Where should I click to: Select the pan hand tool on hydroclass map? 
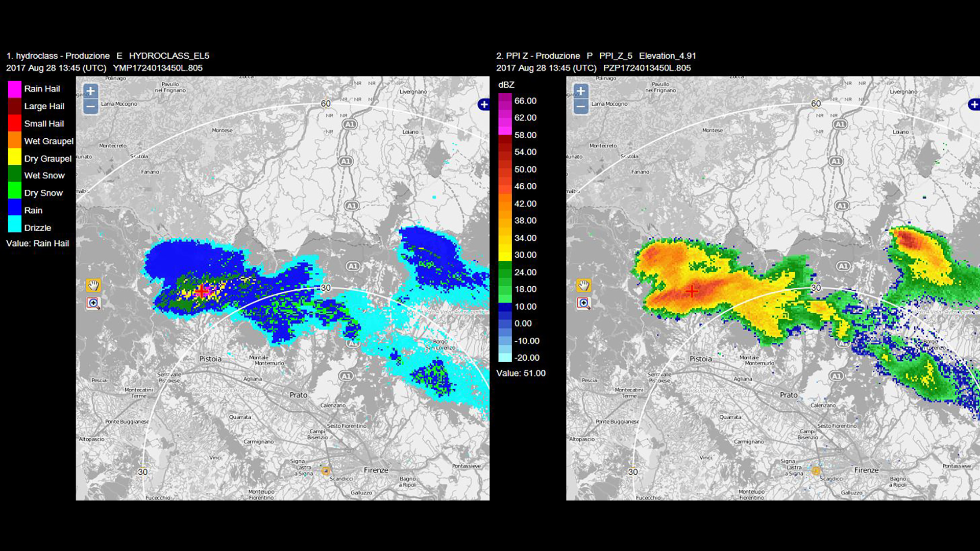pyautogui.click(x=93, y=285)
